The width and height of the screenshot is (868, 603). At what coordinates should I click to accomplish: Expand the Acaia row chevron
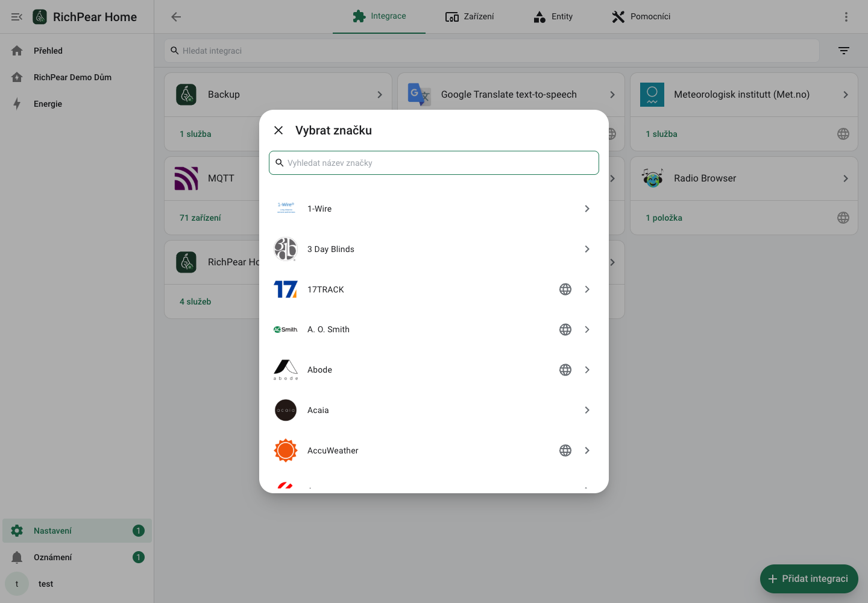tap(587, 410)
